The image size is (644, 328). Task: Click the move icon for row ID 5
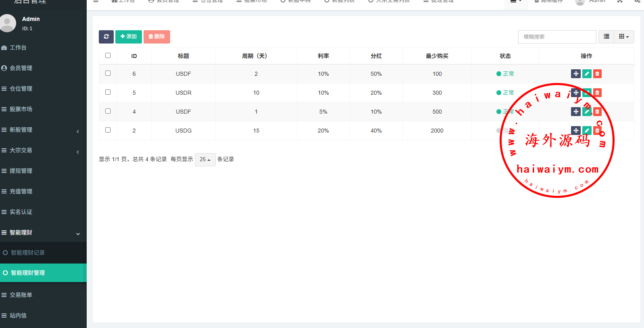click(576, 93)
